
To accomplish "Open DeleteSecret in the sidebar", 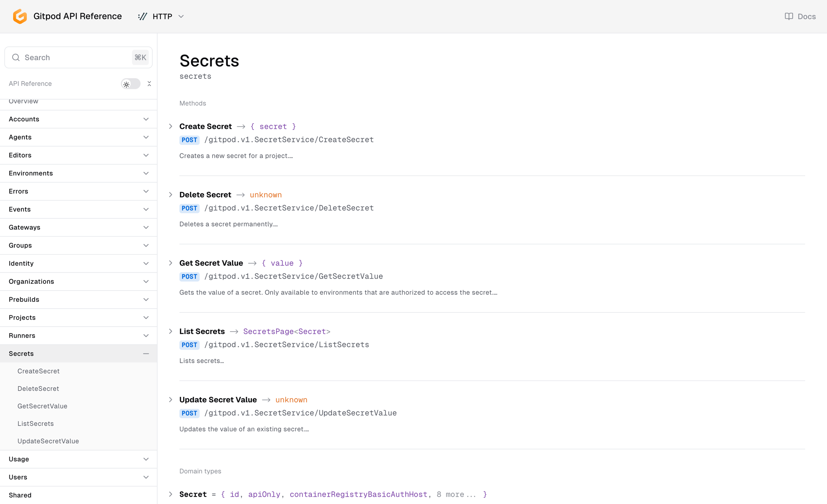I will click(38, 389).
